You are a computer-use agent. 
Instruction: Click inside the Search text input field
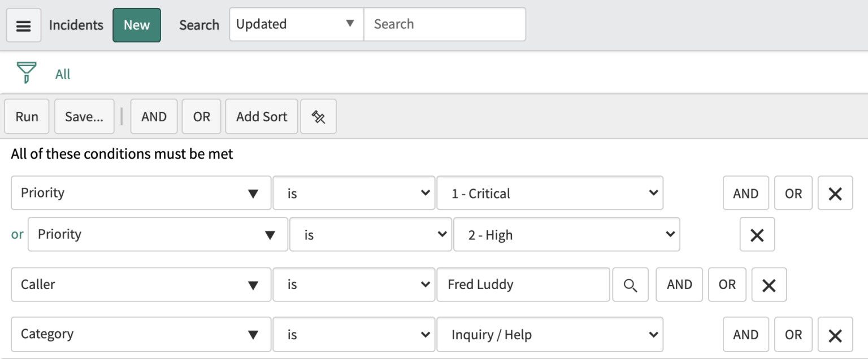pos(445,24)
